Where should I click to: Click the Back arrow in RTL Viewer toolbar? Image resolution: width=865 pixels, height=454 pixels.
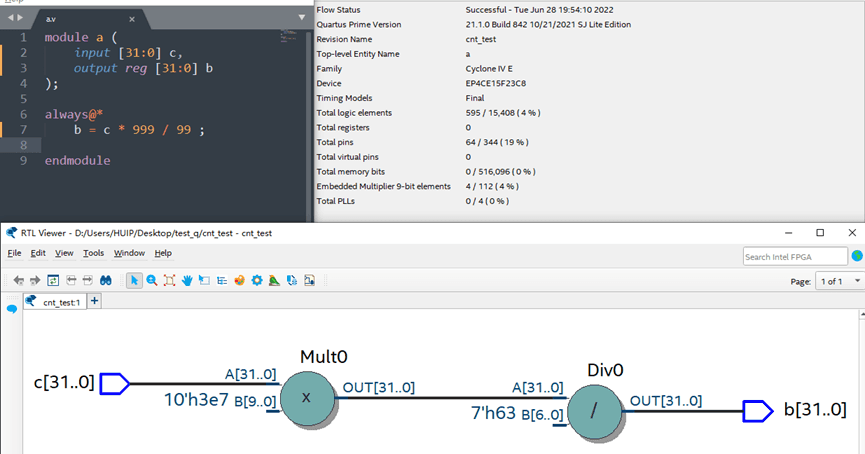19,281
